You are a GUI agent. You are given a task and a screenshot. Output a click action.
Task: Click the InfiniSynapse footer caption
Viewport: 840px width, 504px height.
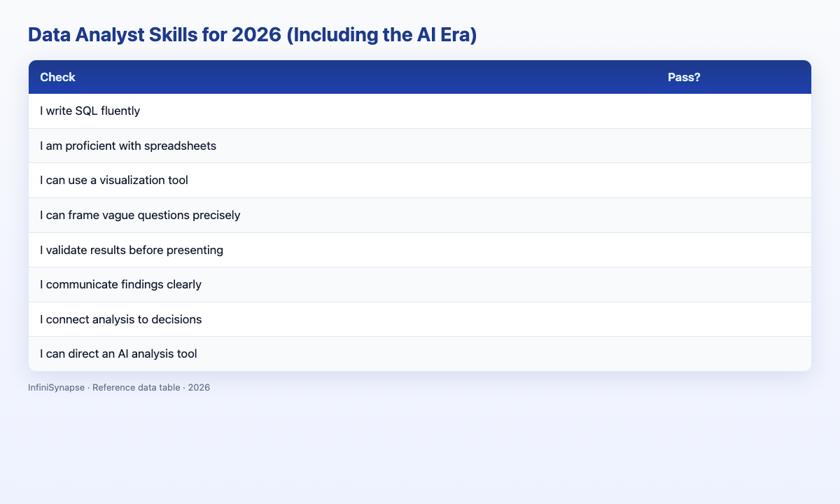(119, 387)
